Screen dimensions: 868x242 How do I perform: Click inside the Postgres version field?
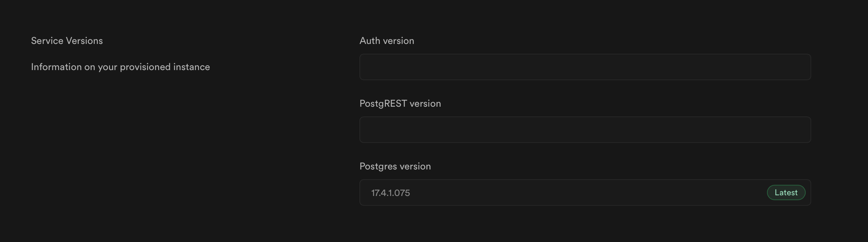coord(557,192)
